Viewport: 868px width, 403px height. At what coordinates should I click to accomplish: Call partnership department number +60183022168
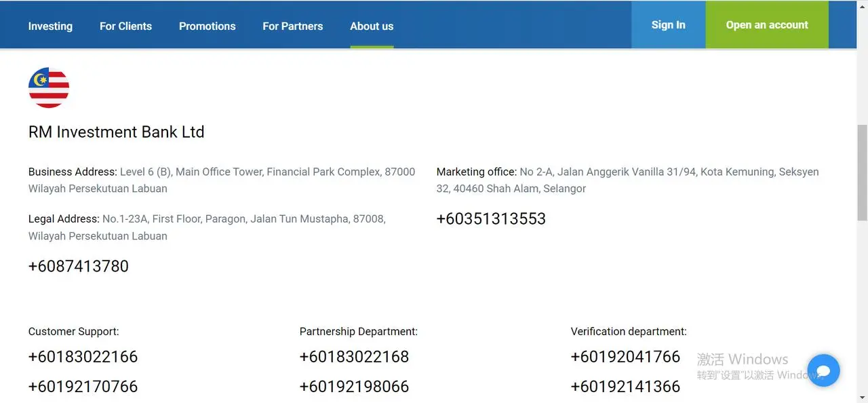pyautogui.click(x=354, y=356)
